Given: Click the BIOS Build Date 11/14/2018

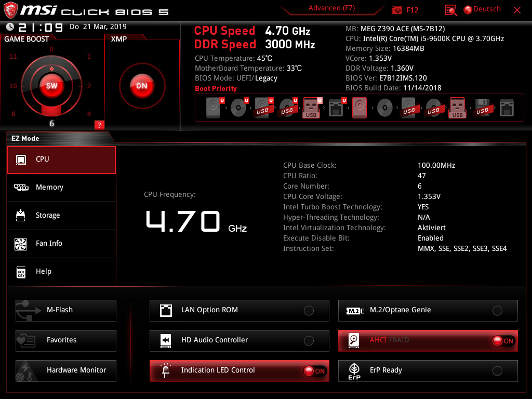Looking at the screenshot, I should 422,88.
